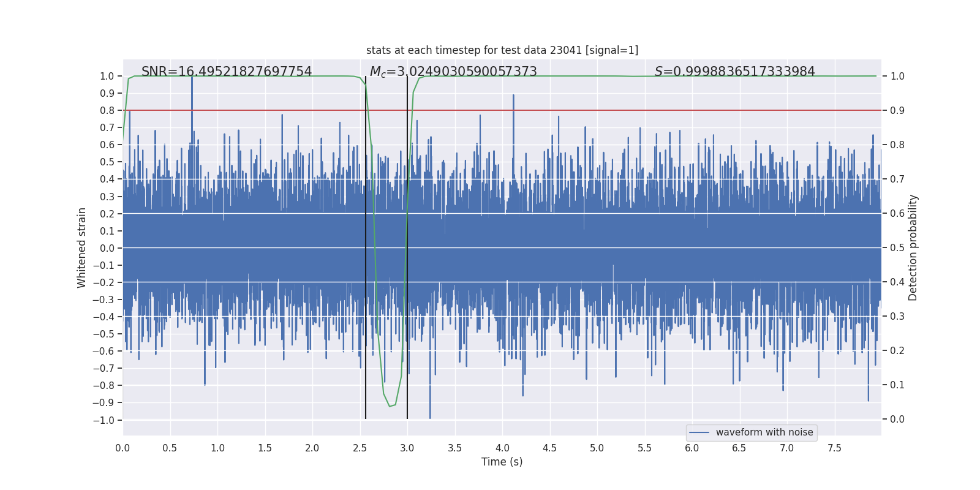Select the 0.7 tick on Detection probability axis

(x=897, y=179)
